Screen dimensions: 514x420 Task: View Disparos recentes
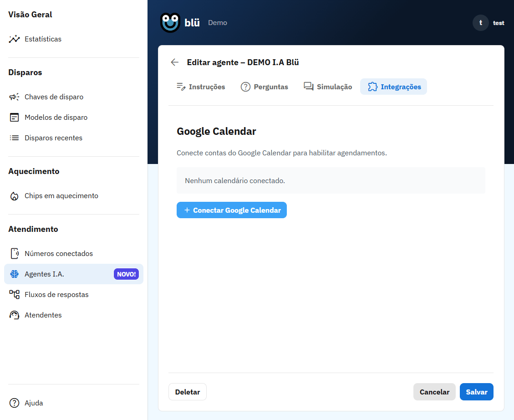pos(74,138)
